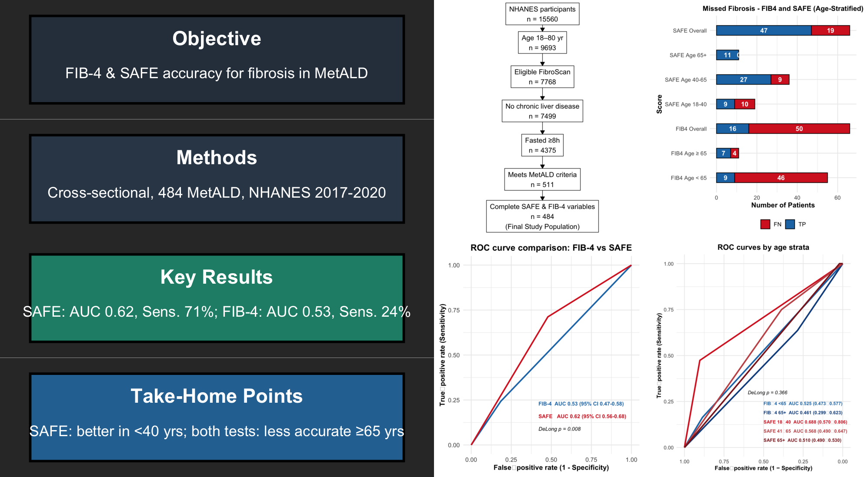
Task: Click the blue TP legend swatch
Action: coord(790,224)
